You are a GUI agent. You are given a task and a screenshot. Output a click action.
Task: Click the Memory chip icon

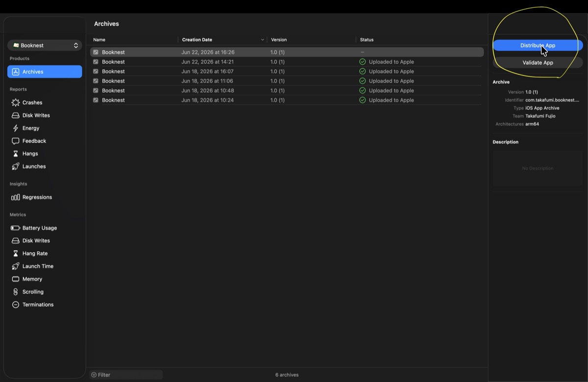[15, 279]
